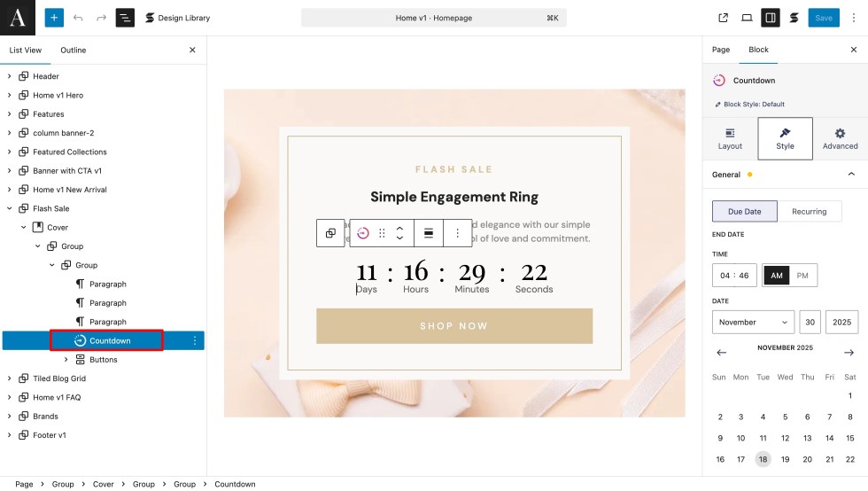Image resolution: width=868 pixels, height=491 pixels.
Task: Click the Design Library button
Action: (x=177, y=18)
